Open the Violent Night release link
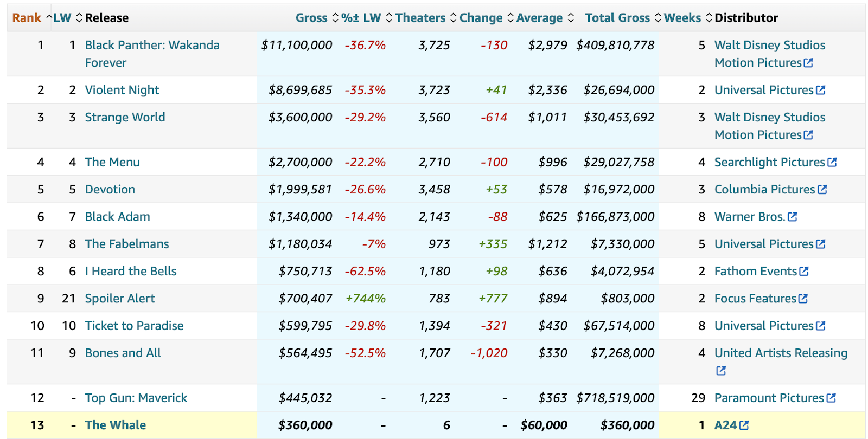The image size is (868, 439). 122,90
